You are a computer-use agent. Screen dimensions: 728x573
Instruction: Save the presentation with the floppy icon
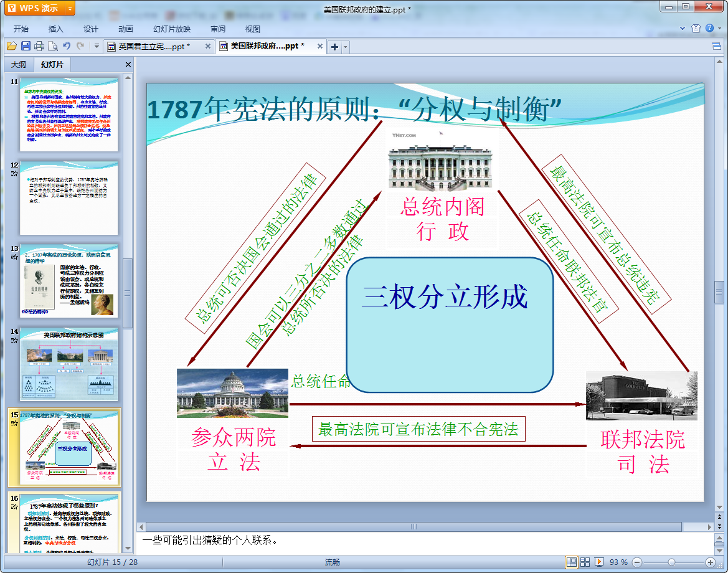point(26,46)
